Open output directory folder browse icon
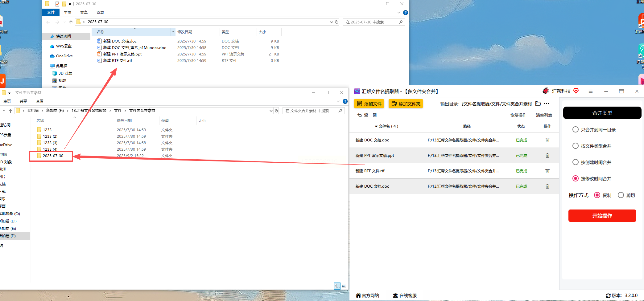 point(538,104)
